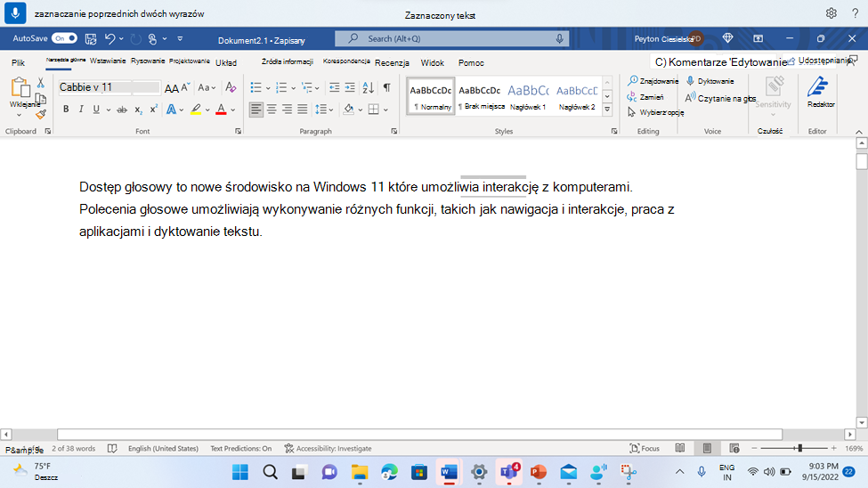The height and width of the screenshot is (488, 868).
Task: Center align the paragraph
Action: [x=272, y=110]
